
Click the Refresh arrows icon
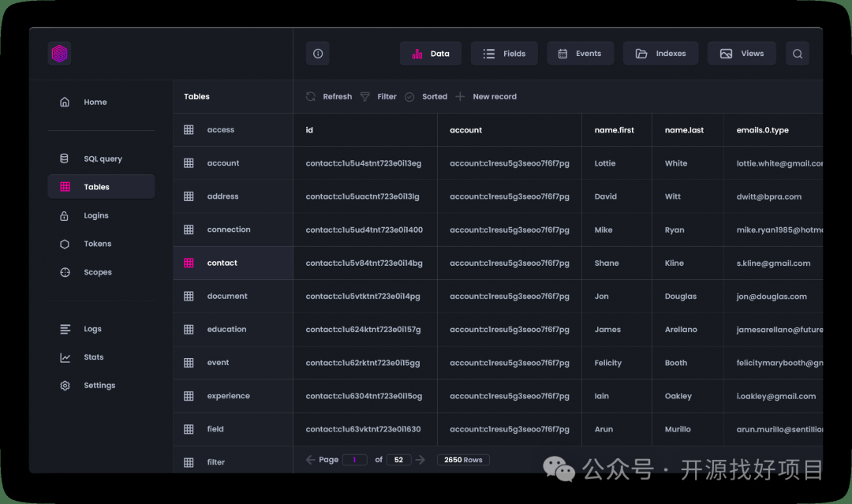pos(311,96)
